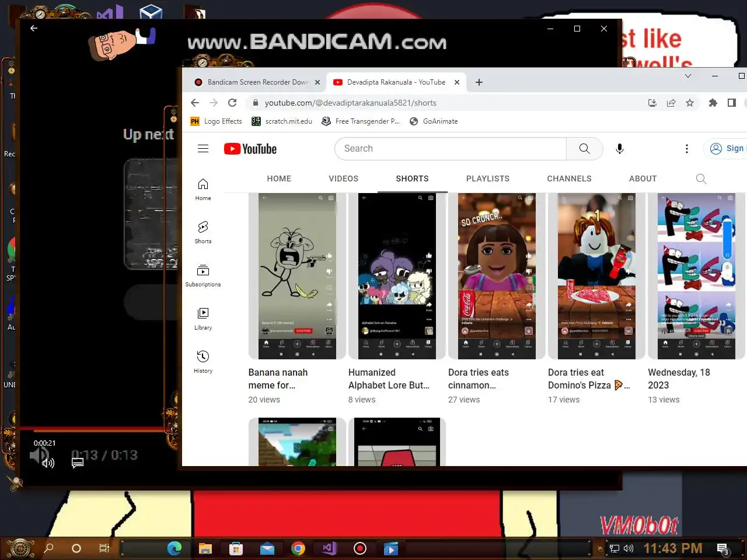Open volume control in system tray

point(629,548)
